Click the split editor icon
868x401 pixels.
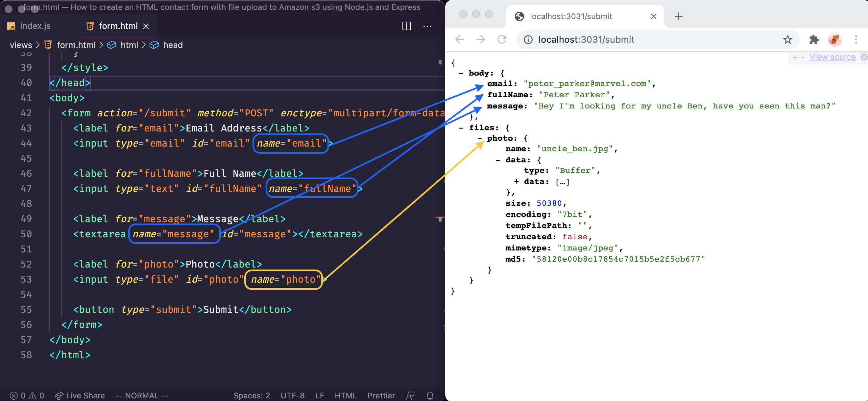point(407,26)
